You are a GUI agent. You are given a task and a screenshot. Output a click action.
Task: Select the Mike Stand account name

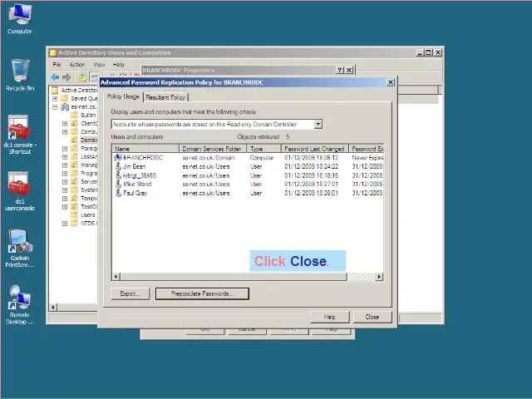(137, 184)
